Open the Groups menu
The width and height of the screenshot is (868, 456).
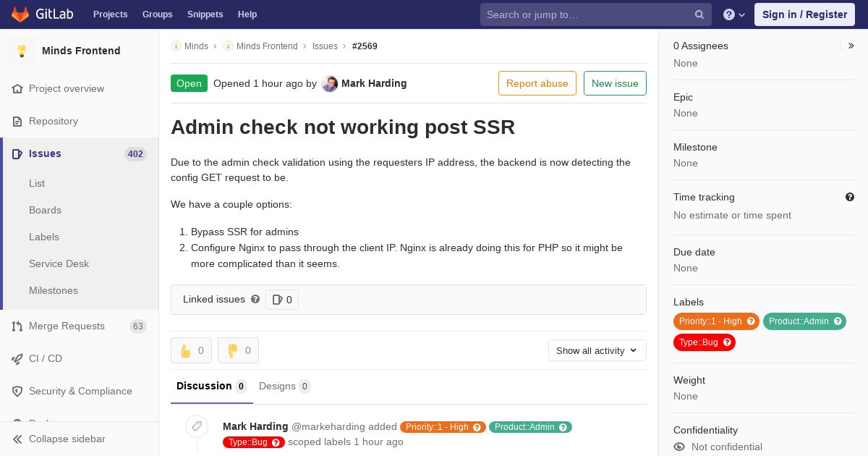point(158,14)
